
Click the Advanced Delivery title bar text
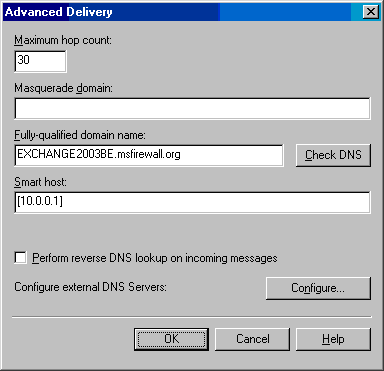[59, 12]
